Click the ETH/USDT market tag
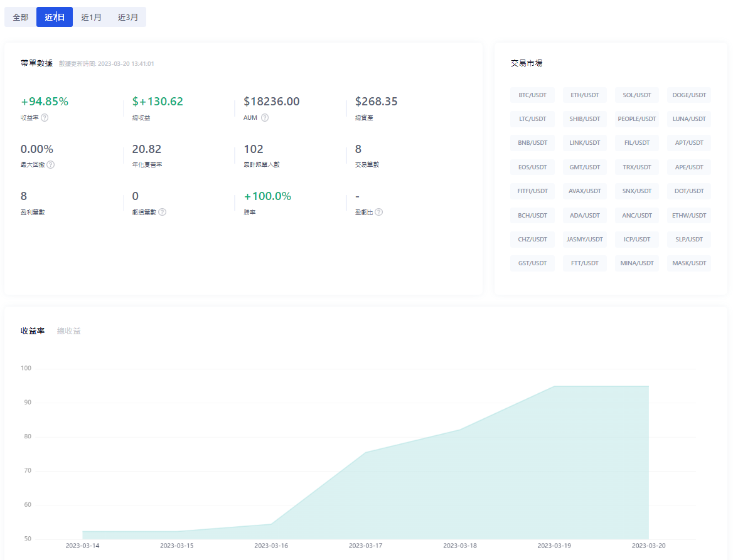This screenshot has height=560, width=733. pos(584,95)
